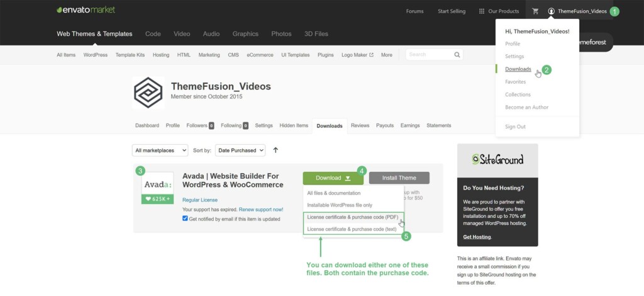Select the Audio category
Image resolution: width=644 pixels, height=296 pixels.
pos(211,34)
